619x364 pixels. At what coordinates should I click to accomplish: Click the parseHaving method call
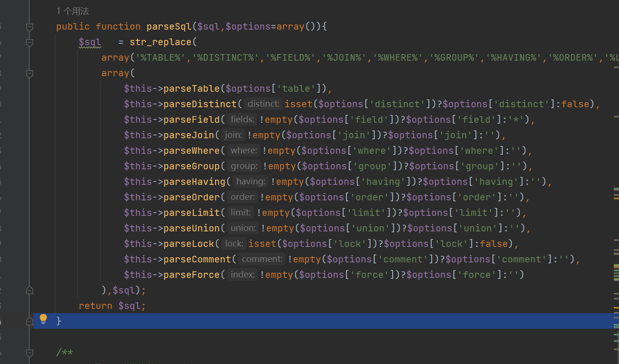point(194,182)
